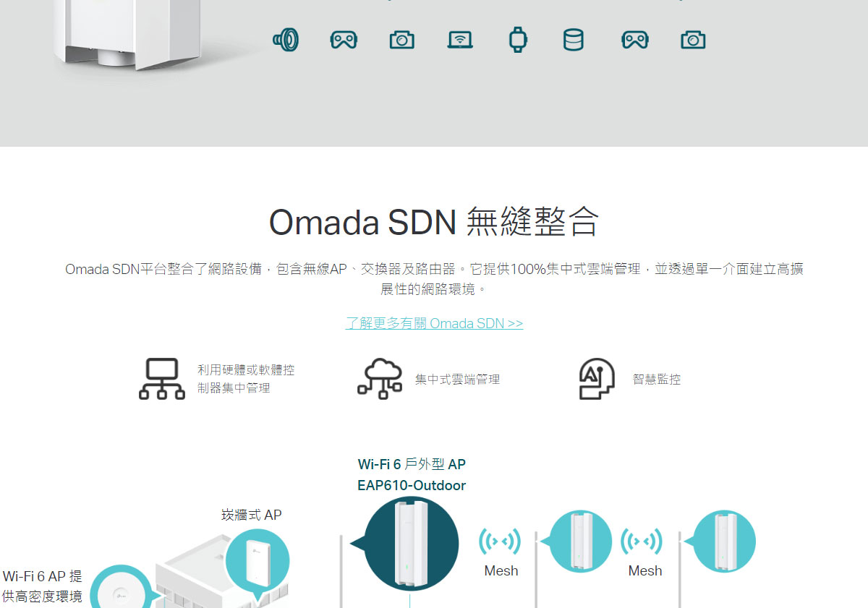Click the network hierarchy controller icon
Screen dimensions: 868x608
coord(162,379)
